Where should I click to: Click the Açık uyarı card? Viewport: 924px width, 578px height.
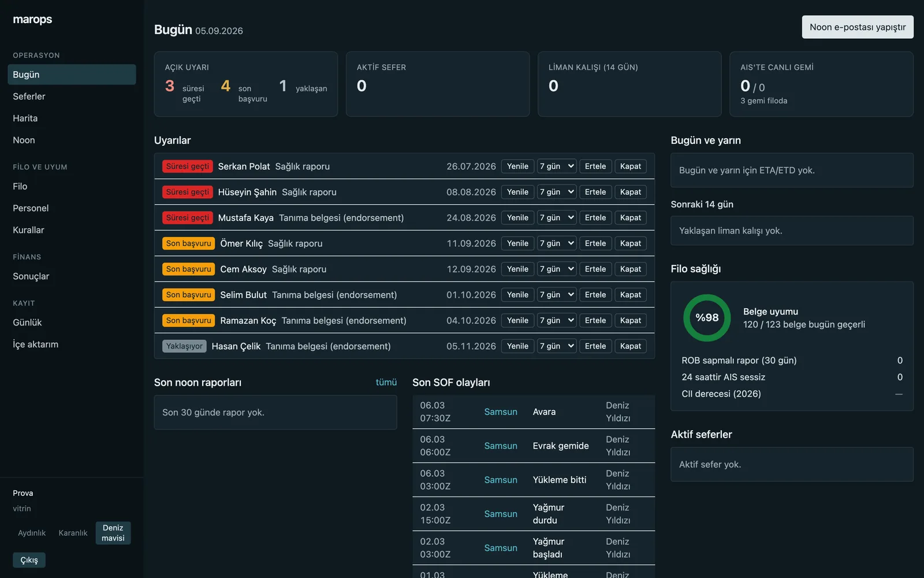click(x=246, y=84)
